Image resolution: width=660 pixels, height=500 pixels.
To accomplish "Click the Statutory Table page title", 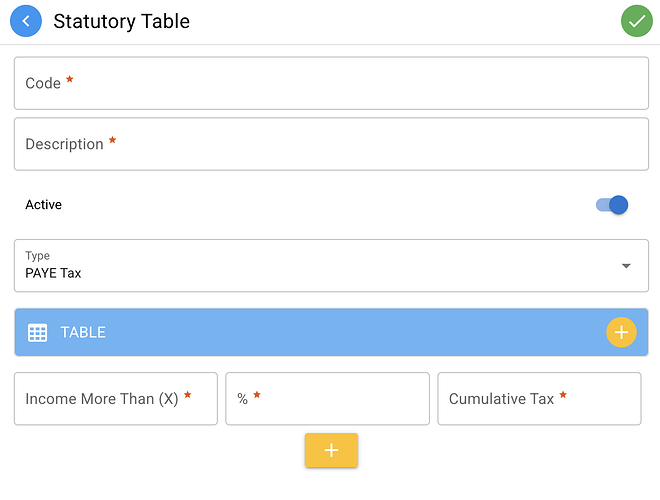I will coord(122,21).
